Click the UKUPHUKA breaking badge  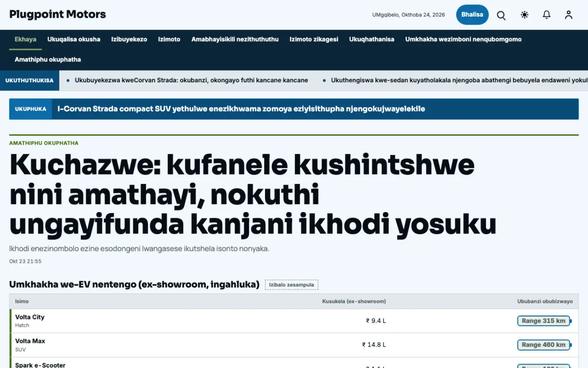(31, 109)
